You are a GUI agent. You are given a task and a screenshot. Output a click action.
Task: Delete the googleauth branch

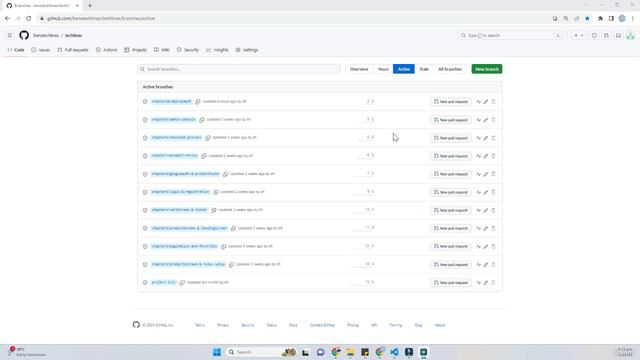pos(493,174)
